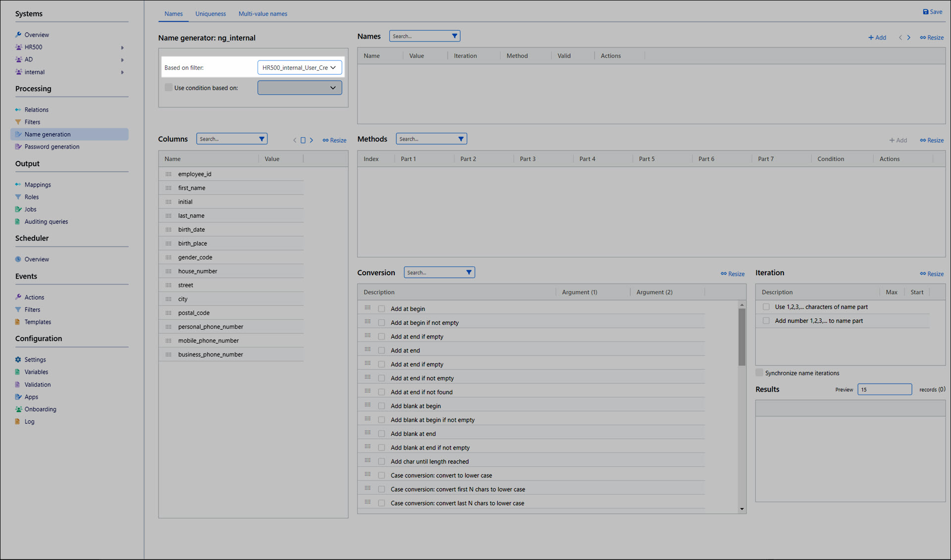Click the Save disk icon

click(x=925, y=12)
